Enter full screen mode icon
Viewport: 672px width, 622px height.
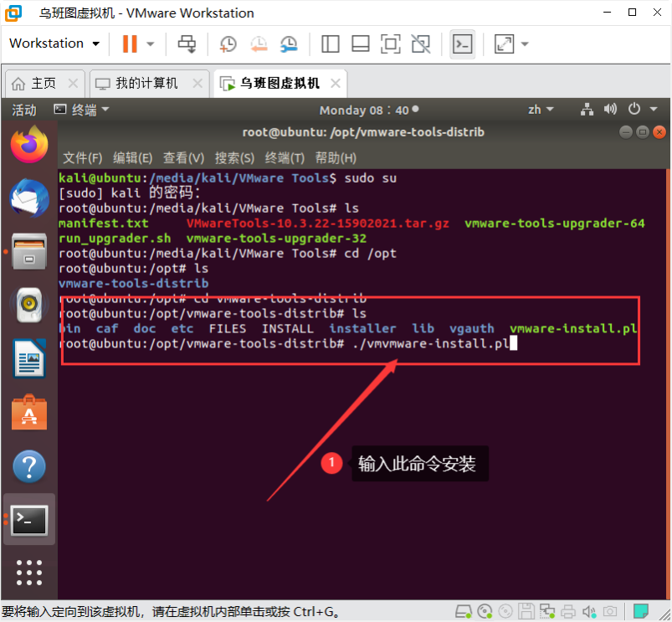[x=391, y=44]
